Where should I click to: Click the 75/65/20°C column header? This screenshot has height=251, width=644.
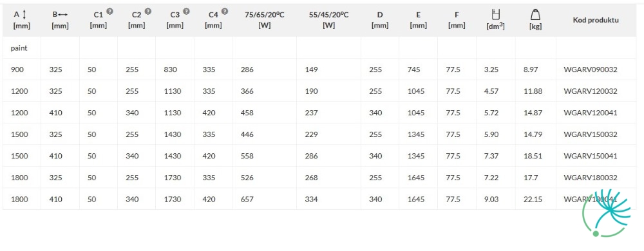coord(265,20)
